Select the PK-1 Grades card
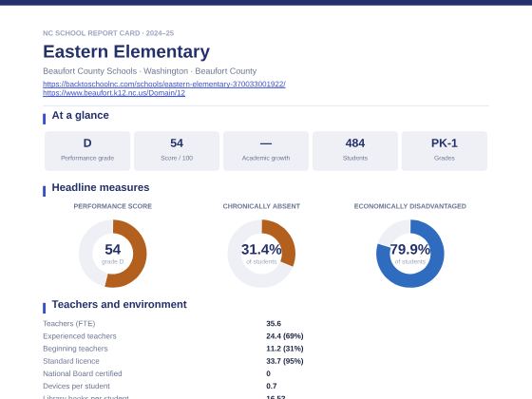The width and height of the screenshot is (532, 399). pyautogui.click(x=445, y=151)
